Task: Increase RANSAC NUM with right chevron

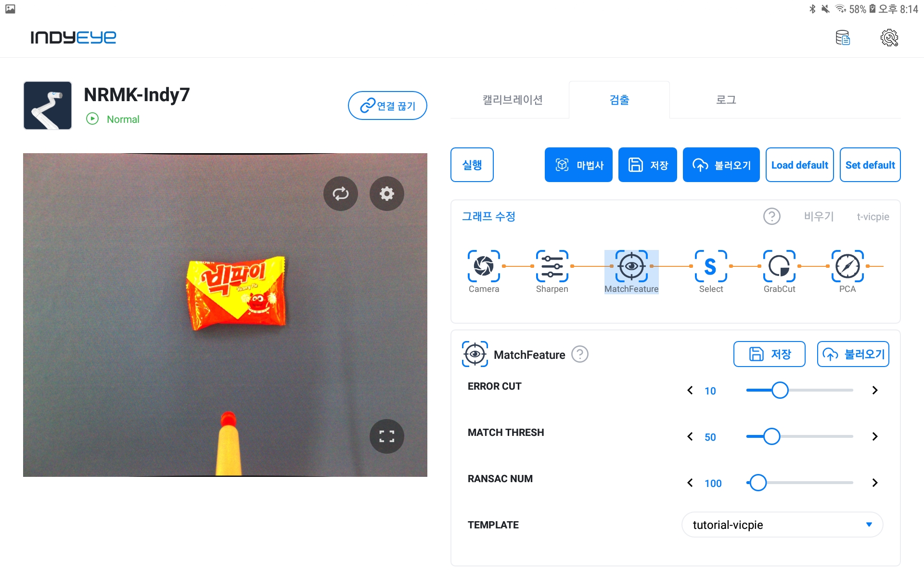Action: [x=875, y=483]
